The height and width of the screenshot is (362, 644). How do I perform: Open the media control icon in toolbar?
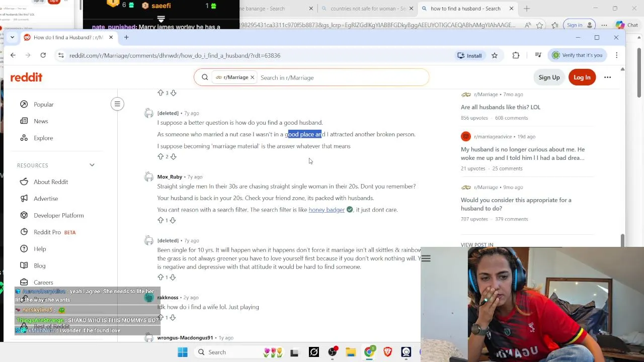pyautogui.click(x=538, y=55)
